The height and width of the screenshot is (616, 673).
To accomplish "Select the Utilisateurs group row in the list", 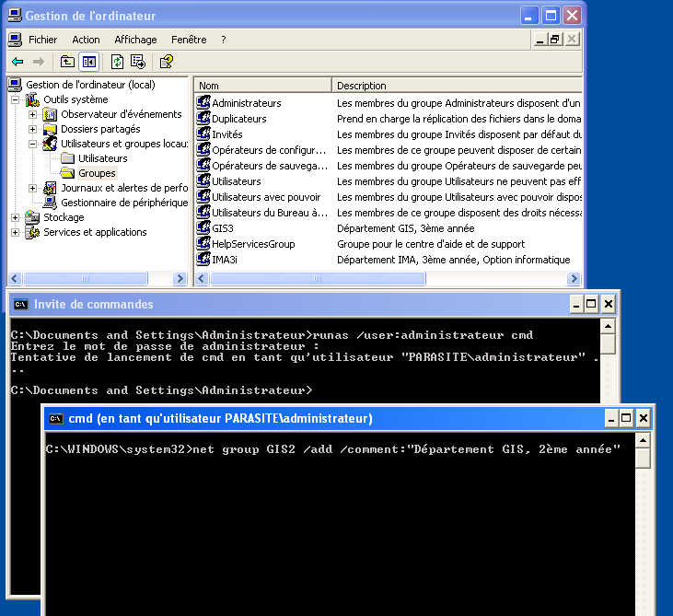I will pyautogui.click(x=236, y=181).
